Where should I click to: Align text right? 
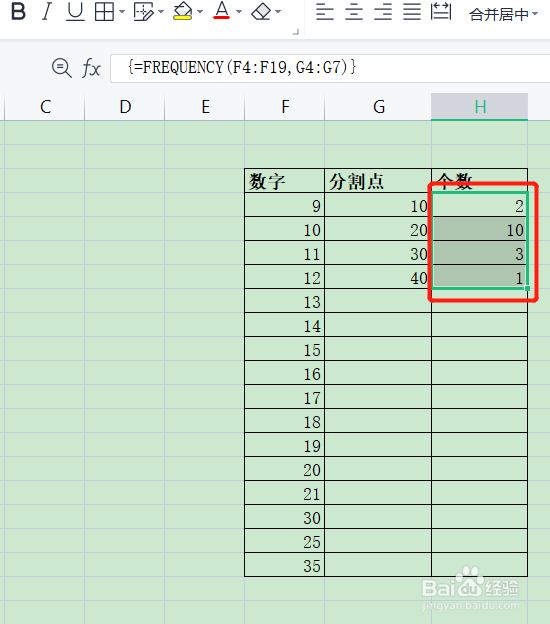coord(383,12)
